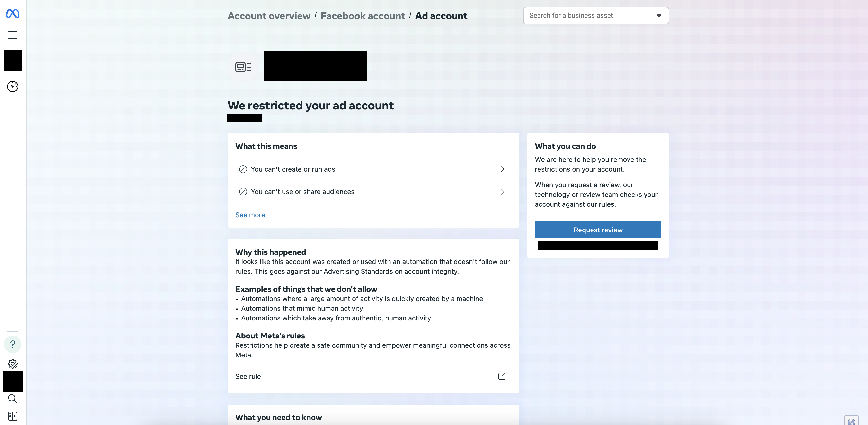
Task: Open the Settings gear icon
Action: point(12,364)
